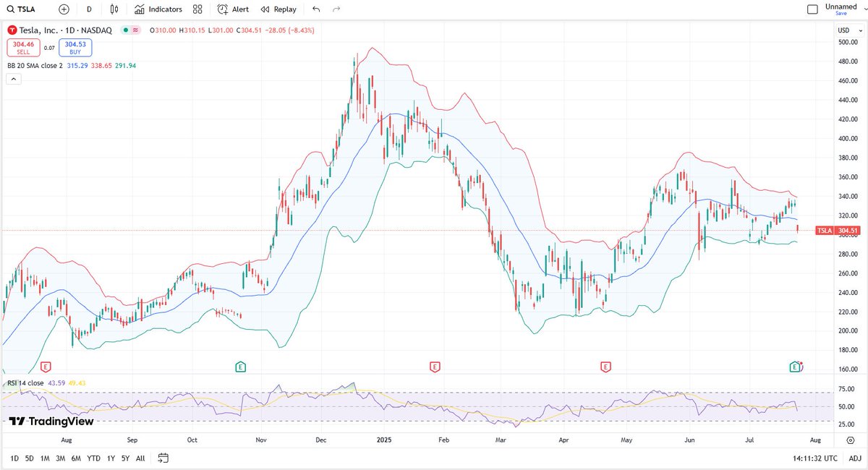This screenshot has width=868, height=470.
Task: Click the BB lower value 291.94
Action: (125, 66)
